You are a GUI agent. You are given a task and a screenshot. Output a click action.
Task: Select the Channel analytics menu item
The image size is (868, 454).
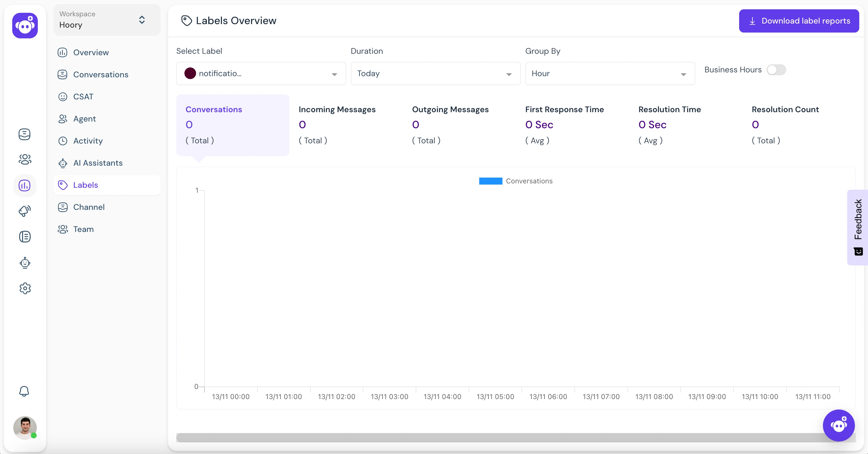click(x=88, y=207)
